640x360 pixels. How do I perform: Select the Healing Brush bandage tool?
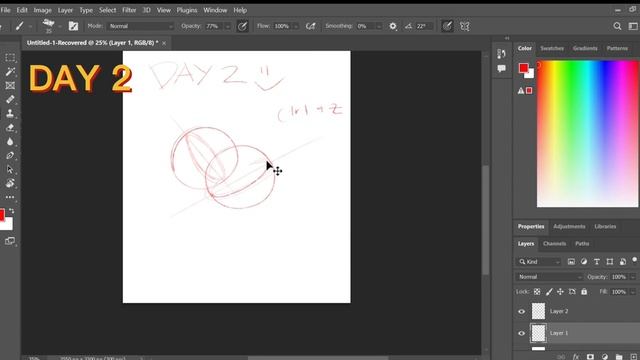10,99
